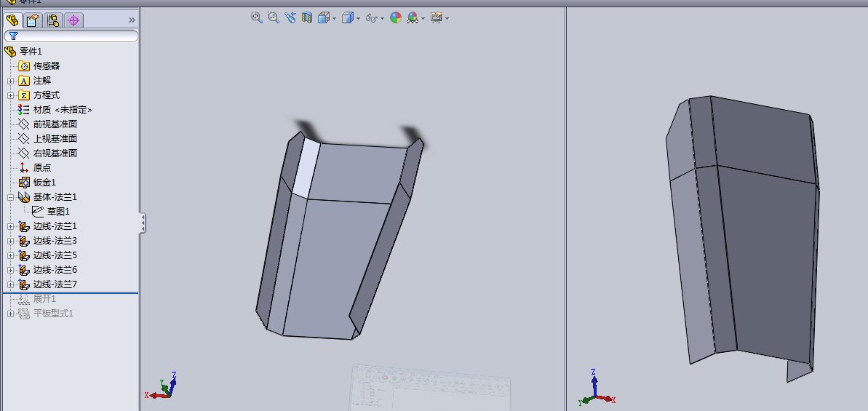Open the Apply Scene dropdown arrow
Image resolution: width=868 pixels, height=411 pixels.
[423, 19]
